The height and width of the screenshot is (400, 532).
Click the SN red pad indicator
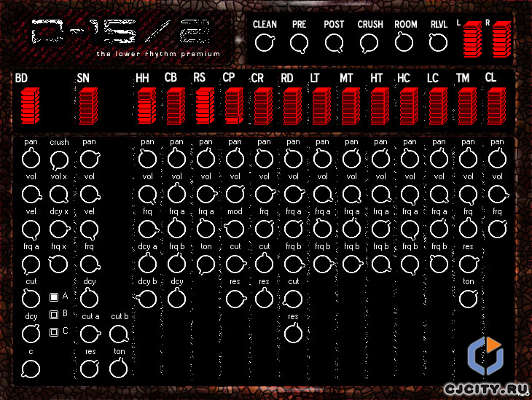click(89, 106)
